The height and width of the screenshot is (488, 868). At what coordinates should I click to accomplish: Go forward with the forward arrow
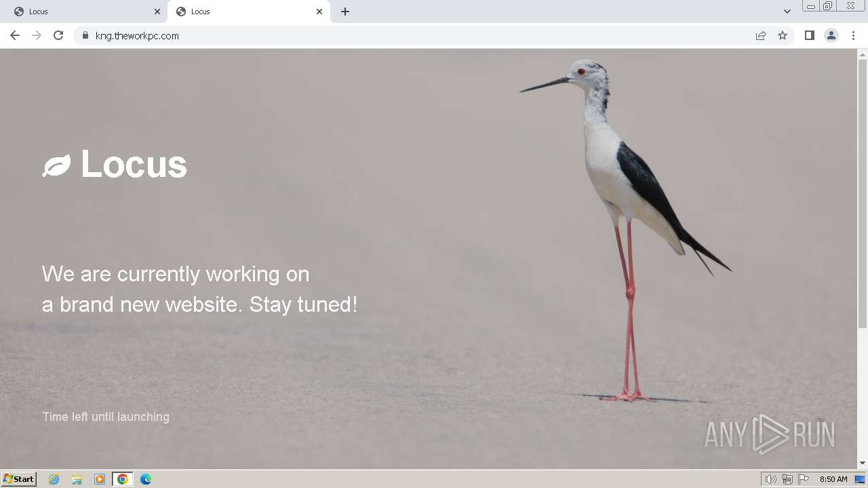click(x=37, y=35)
